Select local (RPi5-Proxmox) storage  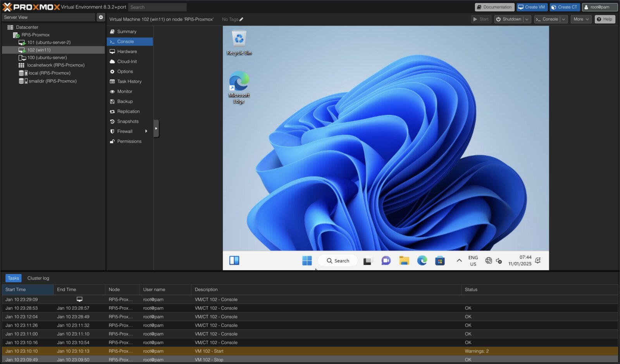[49, 73]
